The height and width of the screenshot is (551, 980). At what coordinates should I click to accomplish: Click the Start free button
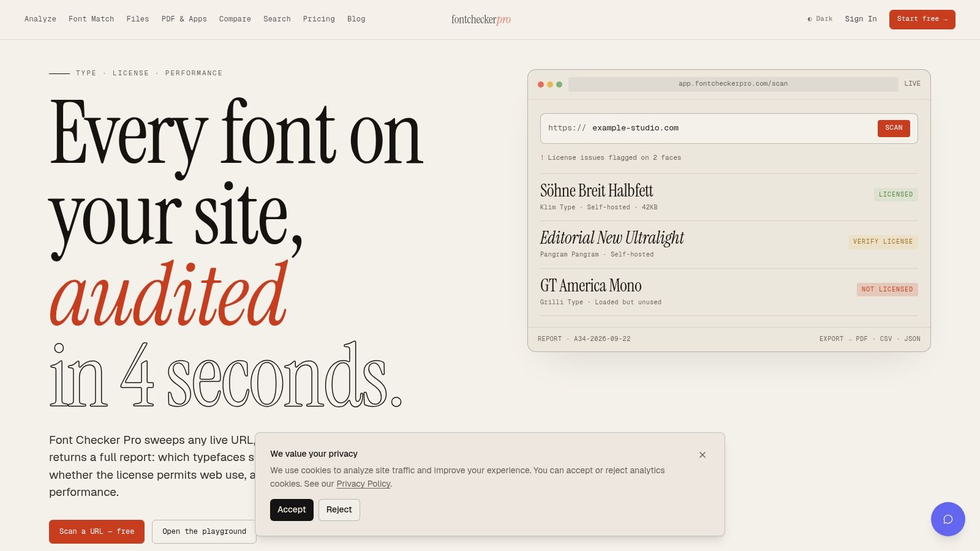(x=922, y=19)
